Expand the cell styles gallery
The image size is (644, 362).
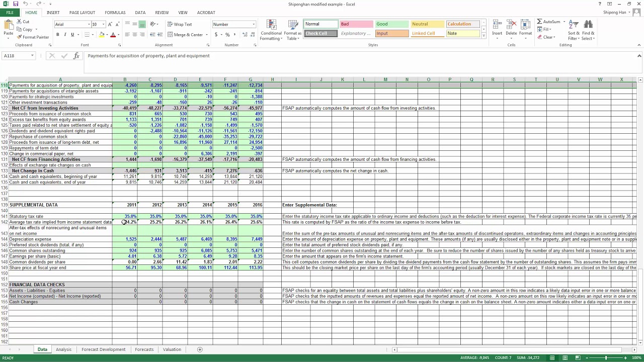click(484, 36)
